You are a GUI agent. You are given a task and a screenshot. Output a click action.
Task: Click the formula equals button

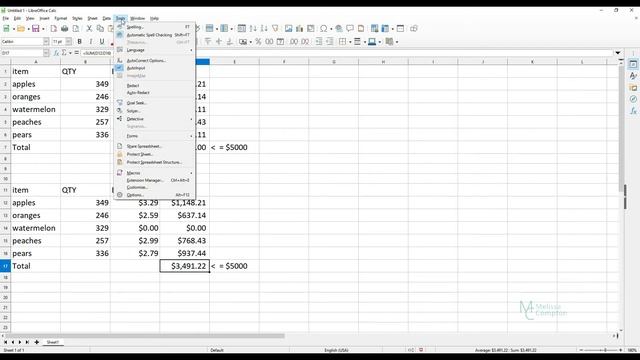click(x=76, y=53)
